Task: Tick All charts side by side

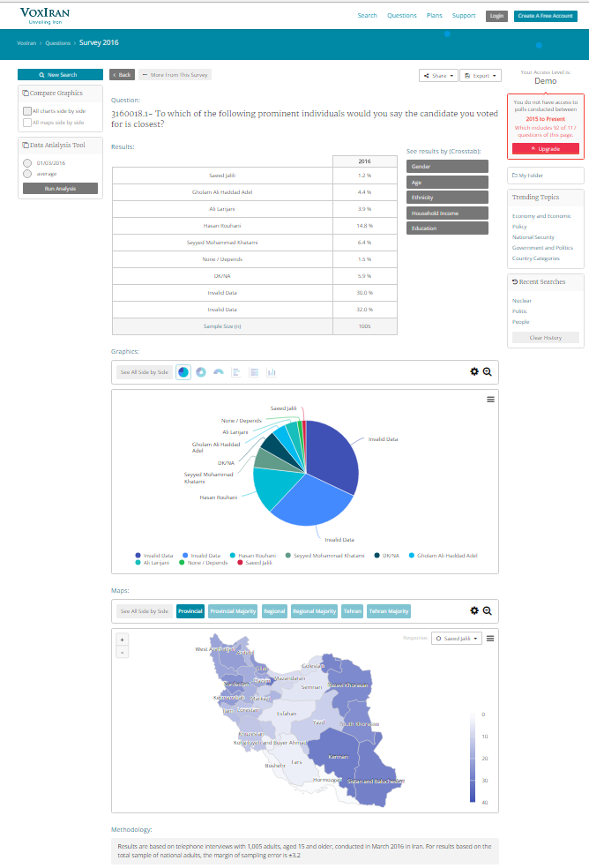Action: pyautogui.click(x=27, y=111)
